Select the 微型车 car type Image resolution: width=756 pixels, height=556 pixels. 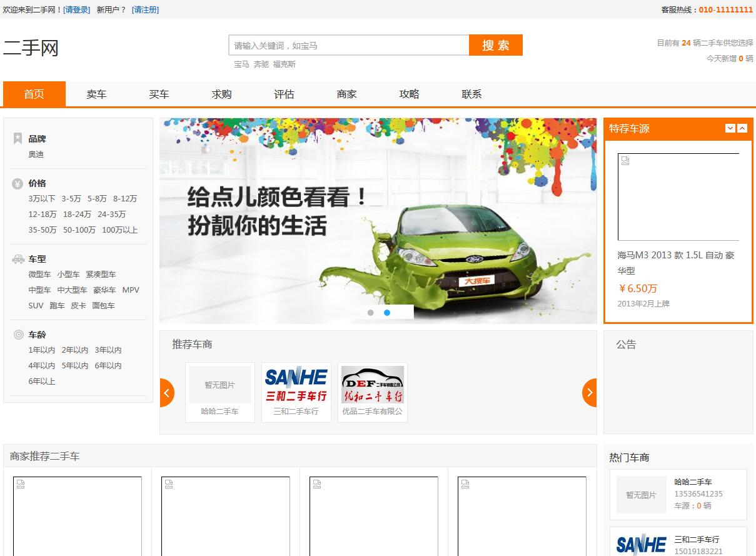click(x=39, y=275)
